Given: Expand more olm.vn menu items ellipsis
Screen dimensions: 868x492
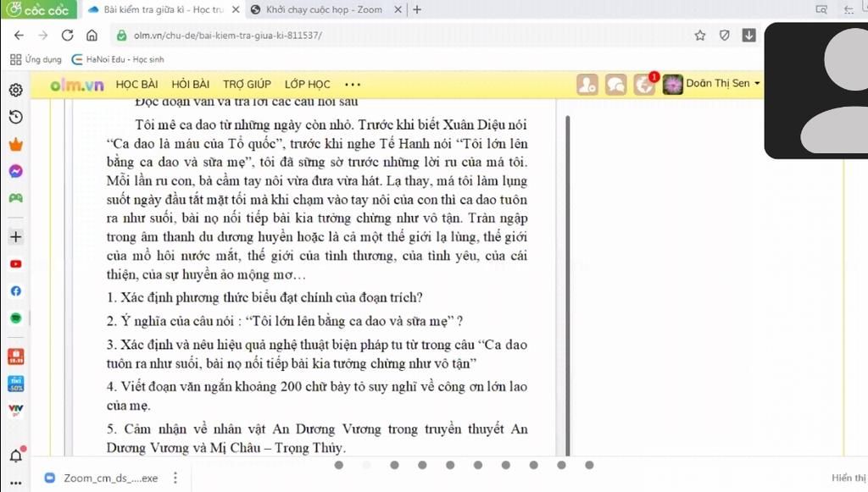Looking at the screenshot, I should pos(353,85).
